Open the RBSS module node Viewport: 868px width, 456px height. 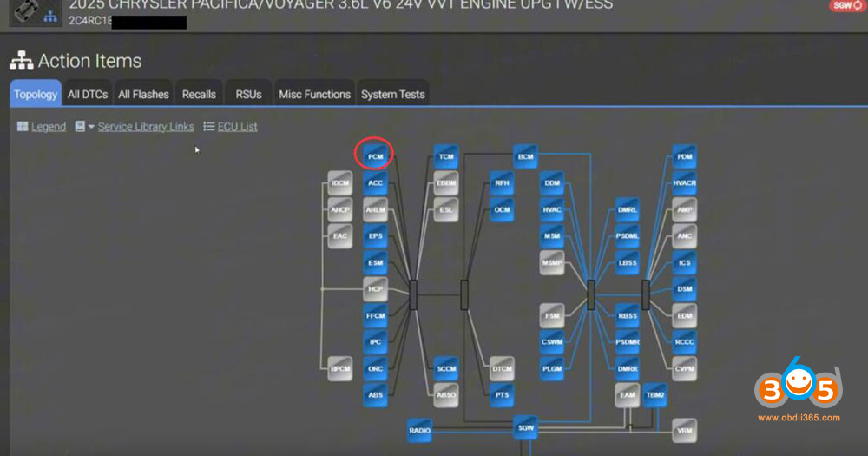click(x=628, y=316)
